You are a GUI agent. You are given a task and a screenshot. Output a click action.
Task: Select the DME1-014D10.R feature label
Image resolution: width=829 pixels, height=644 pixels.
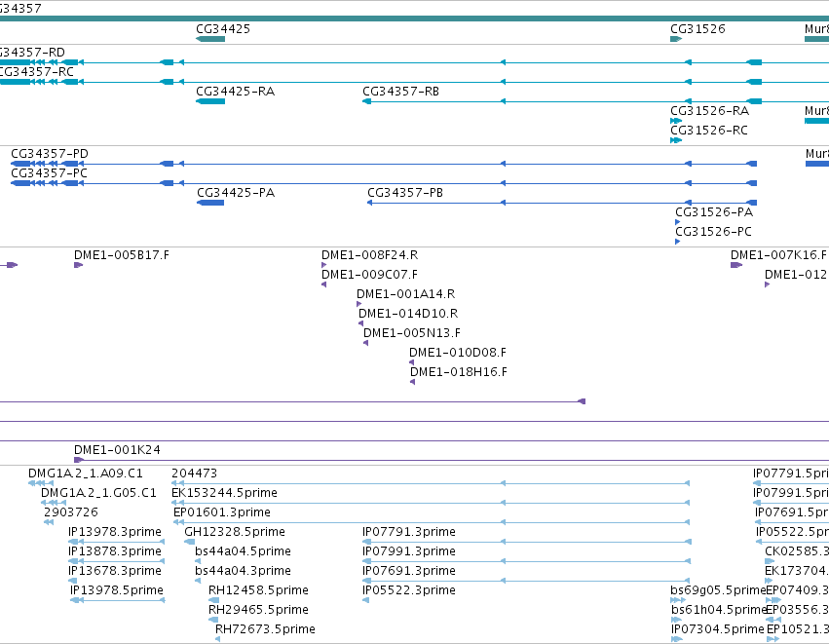(408, 314)
